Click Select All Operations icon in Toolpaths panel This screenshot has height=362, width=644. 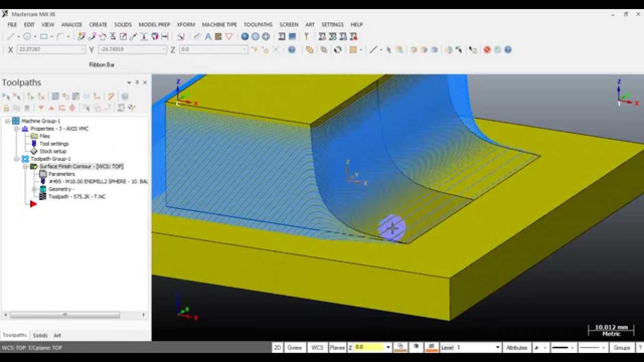[6, 97]
